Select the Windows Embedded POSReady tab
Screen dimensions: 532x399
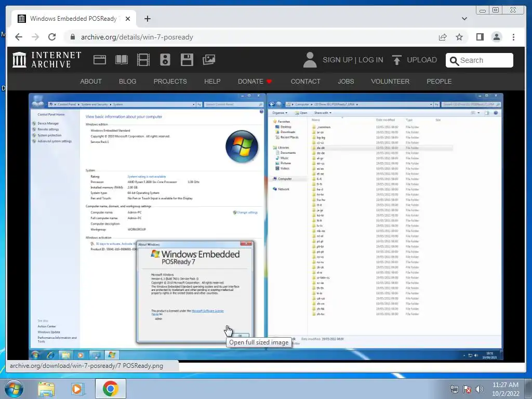coord(74,19)
